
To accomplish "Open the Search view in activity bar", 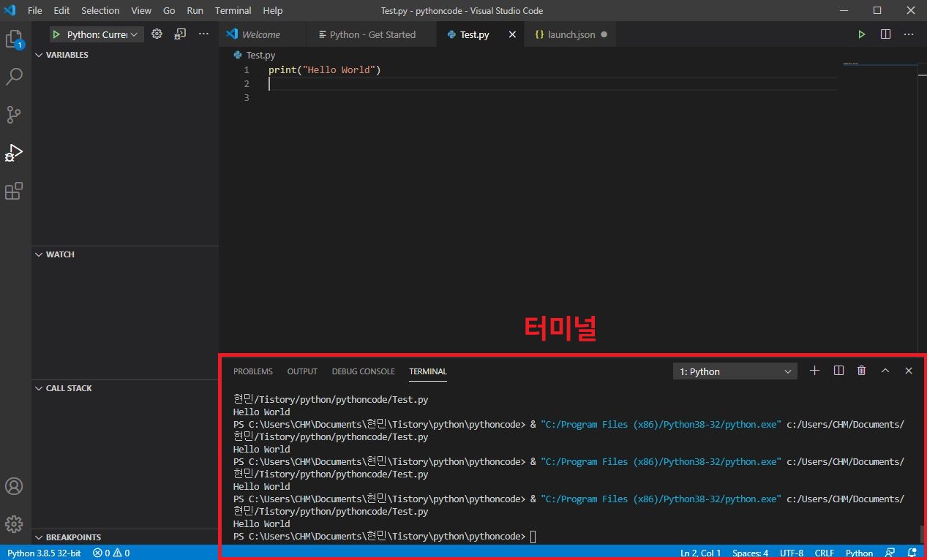I will [x=14, y=76].
